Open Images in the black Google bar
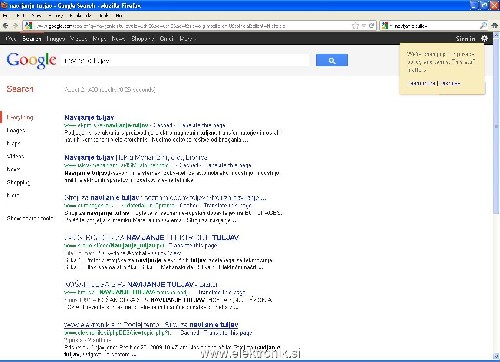The image size is (500, 362). pos(56,39)
